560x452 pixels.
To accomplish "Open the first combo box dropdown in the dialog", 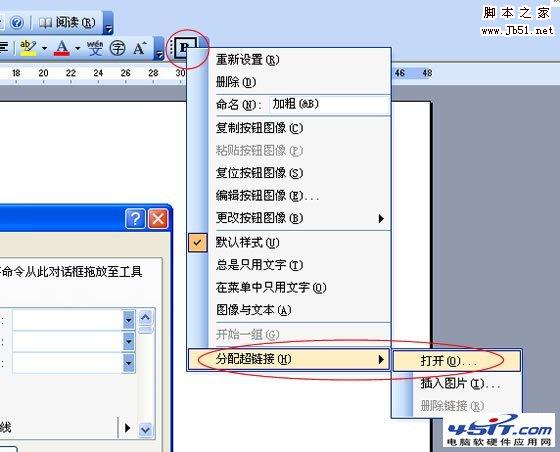I will point(129,319).
